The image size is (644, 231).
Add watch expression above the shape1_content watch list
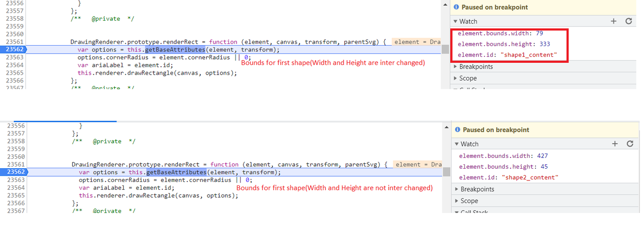[613, 21]
